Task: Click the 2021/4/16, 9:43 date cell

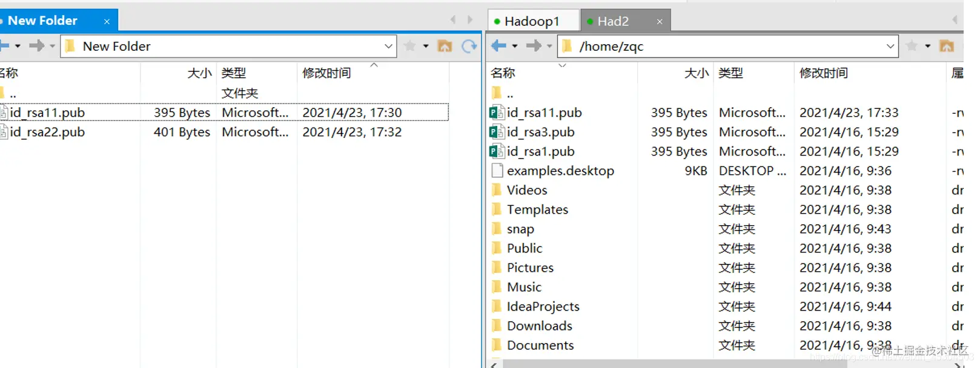Action: coord(846,229)
